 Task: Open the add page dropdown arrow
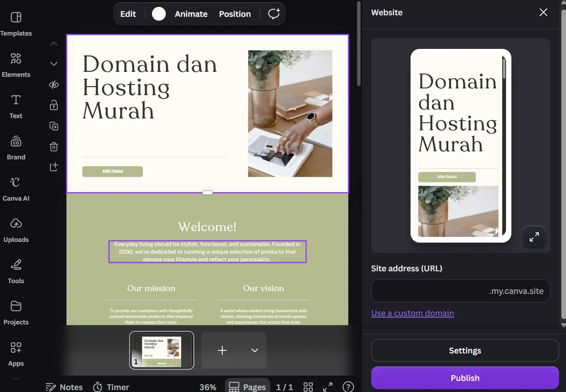click(255, 350)
